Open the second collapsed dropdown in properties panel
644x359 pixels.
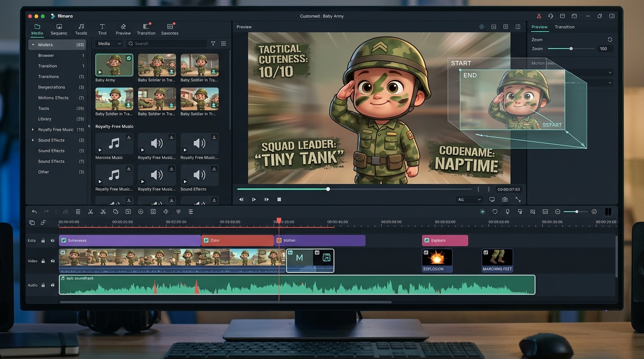(x=610, y=83)
